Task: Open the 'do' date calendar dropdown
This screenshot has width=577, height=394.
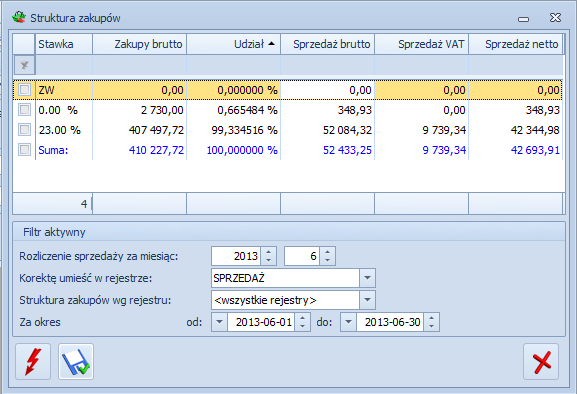Action: coord(348,322)
